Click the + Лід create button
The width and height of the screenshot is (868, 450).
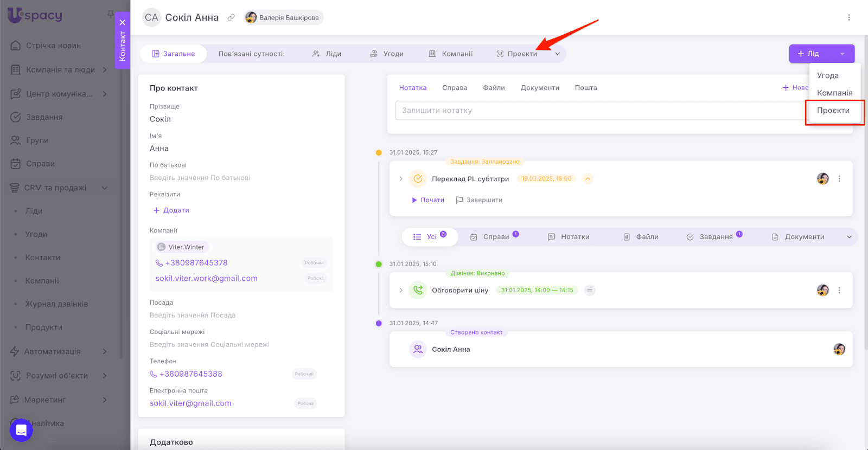(809, 54)
